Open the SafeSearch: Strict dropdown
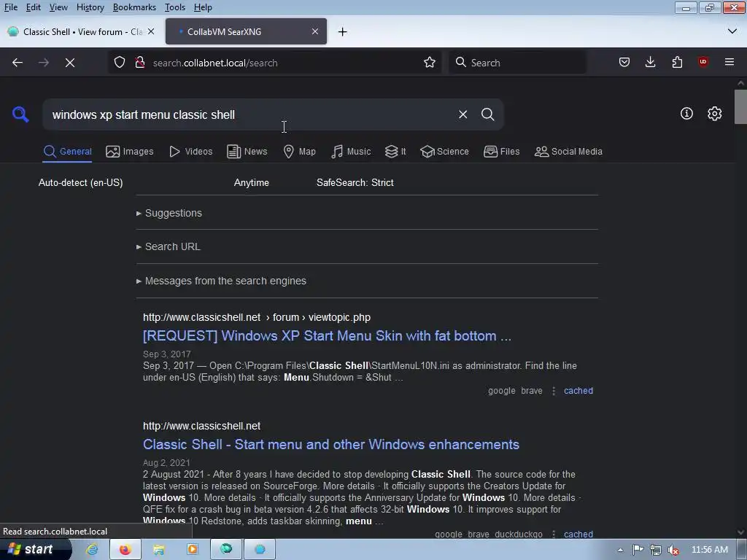 tap(355, 182)
